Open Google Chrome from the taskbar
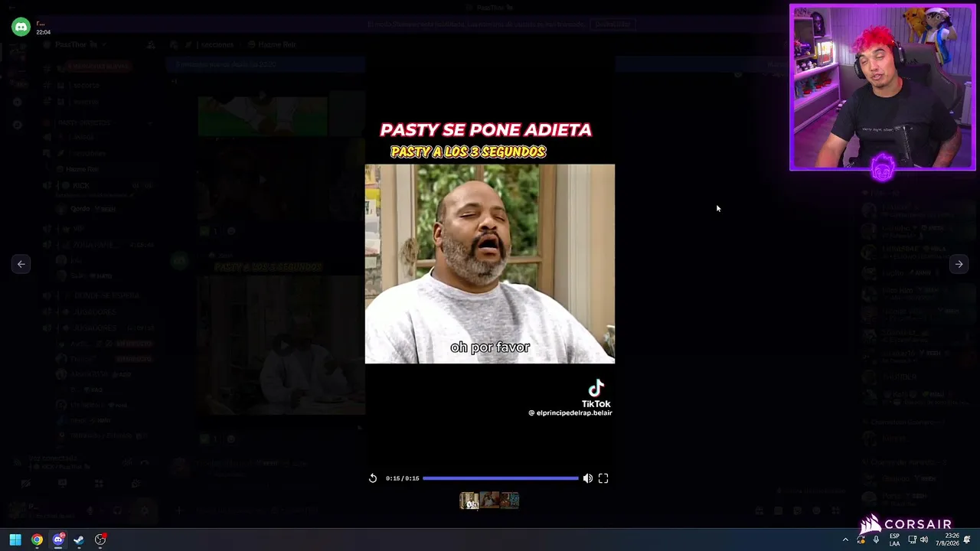Viewport: 980px width, 551px height. click(x=37, y=540)
